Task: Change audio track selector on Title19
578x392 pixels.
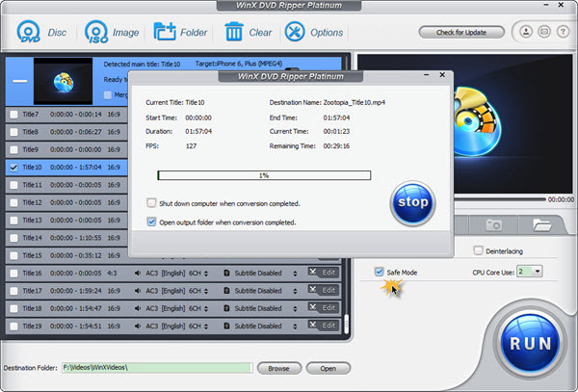Action: pyautogui.click(x=206, y=327)
